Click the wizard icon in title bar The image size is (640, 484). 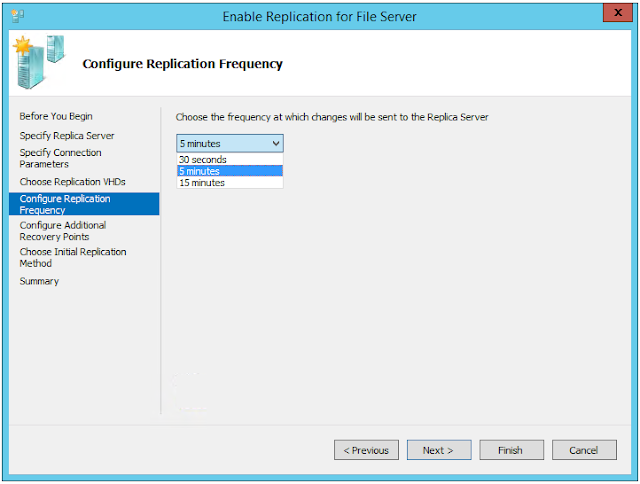(x=18, y=16)
